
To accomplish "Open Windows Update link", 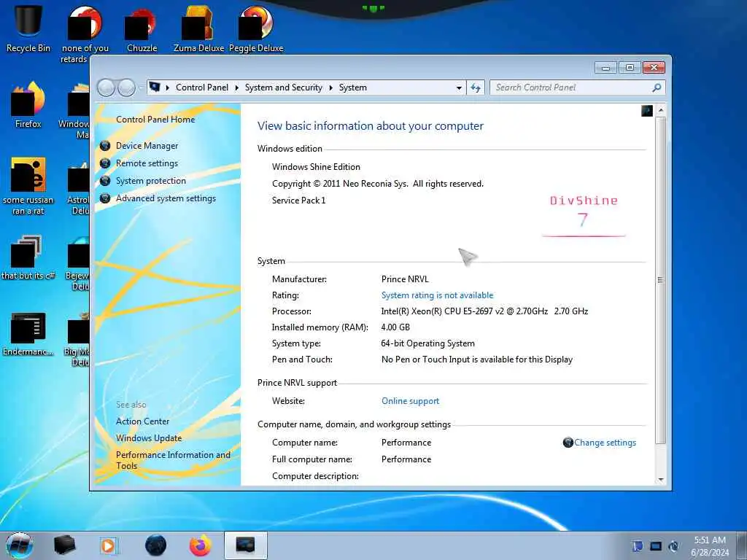I will point(149,438).
